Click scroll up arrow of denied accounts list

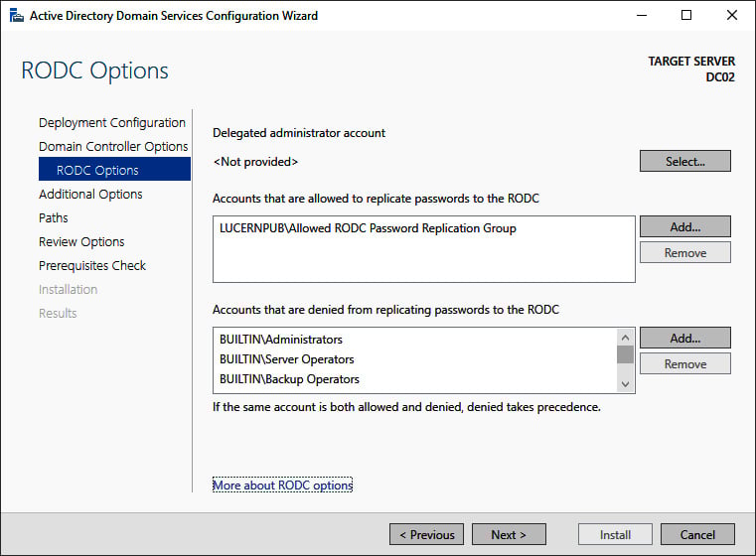[x=625, y=338]
